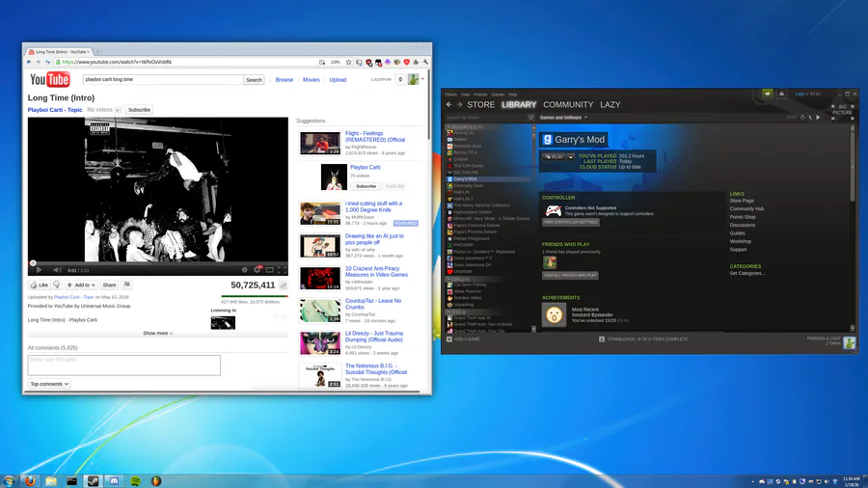The height and width of the screenshot is (488, 868).
Task: Click the browser address bar URL
Action: pos(117,62)
